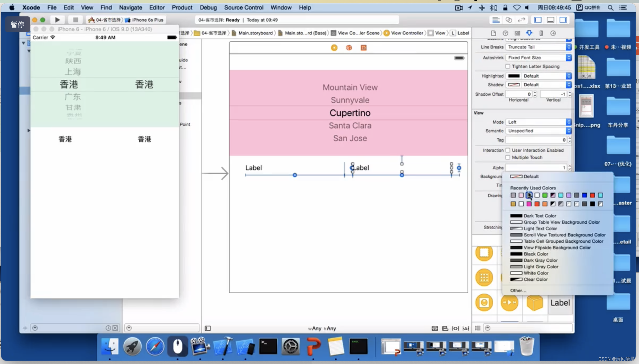Increment the Horizontal shadow offset stepper
This screenshot has height=364, width=639.
pyautogui.click(x=535, y=93)
